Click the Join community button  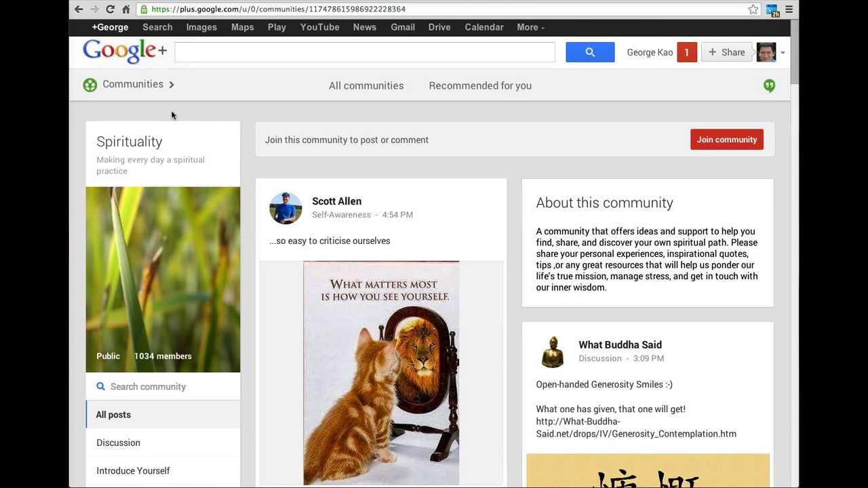tap(727, 140)
